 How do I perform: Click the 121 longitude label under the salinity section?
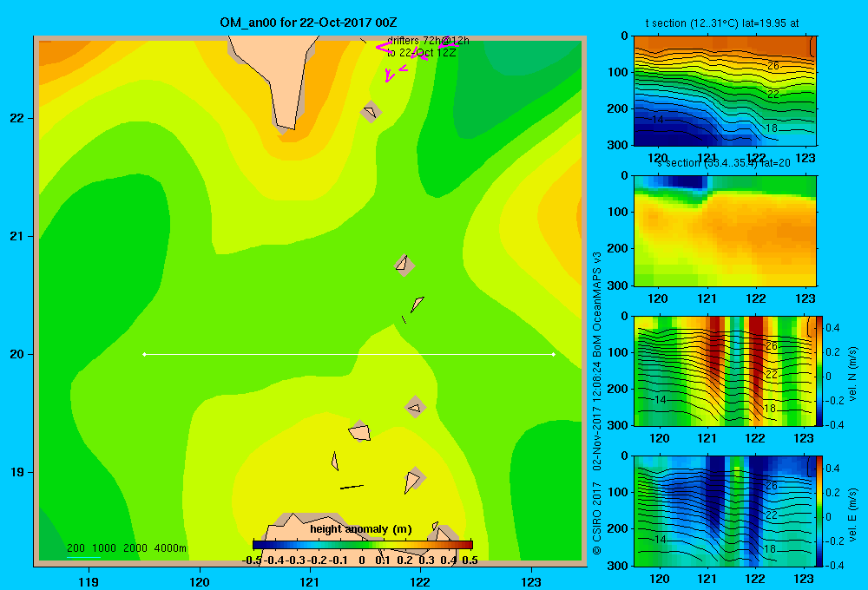[x=707, y=298]
